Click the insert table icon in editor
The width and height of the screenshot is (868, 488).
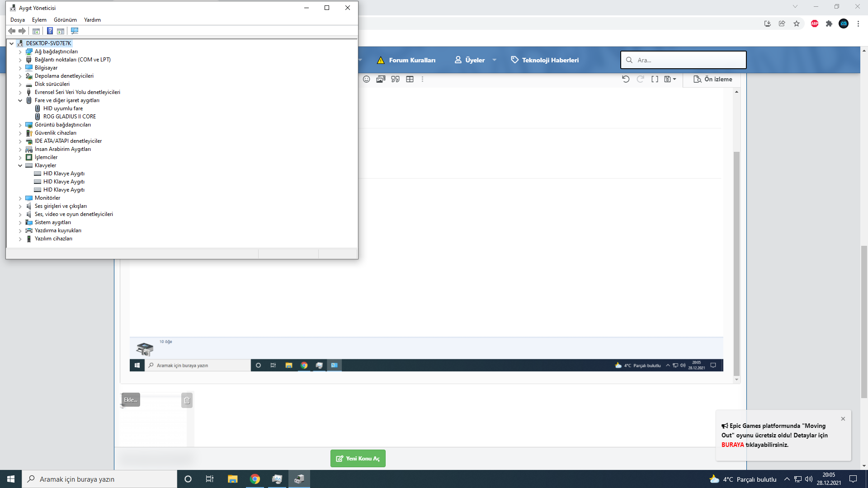(x=410, y=79)
